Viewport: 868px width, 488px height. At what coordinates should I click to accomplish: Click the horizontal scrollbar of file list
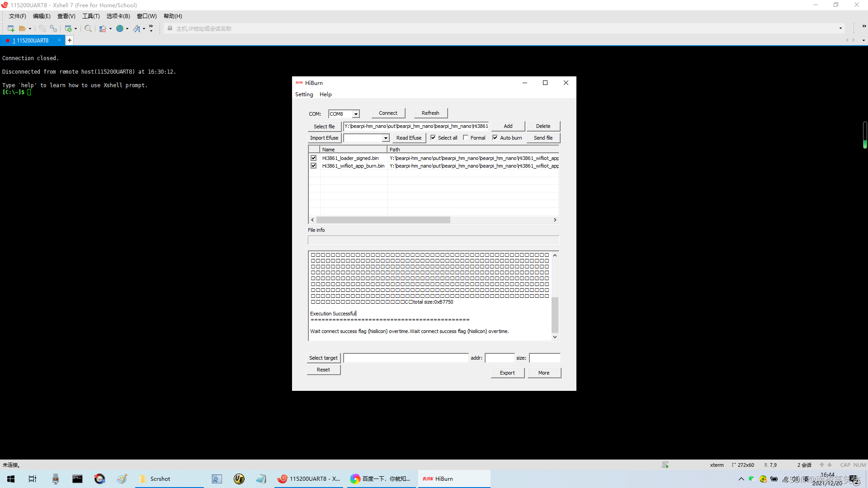[383, 220]
